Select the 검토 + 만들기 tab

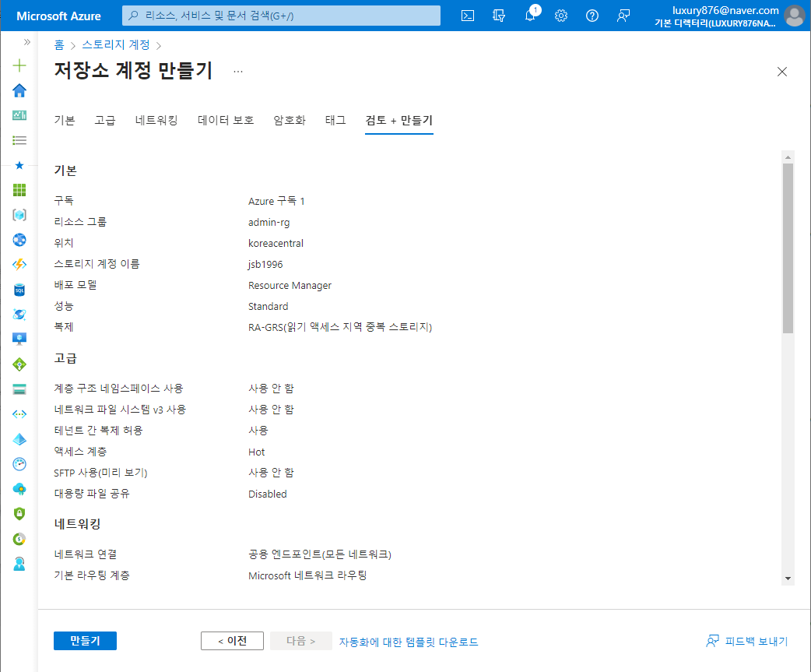pos(398,120)
